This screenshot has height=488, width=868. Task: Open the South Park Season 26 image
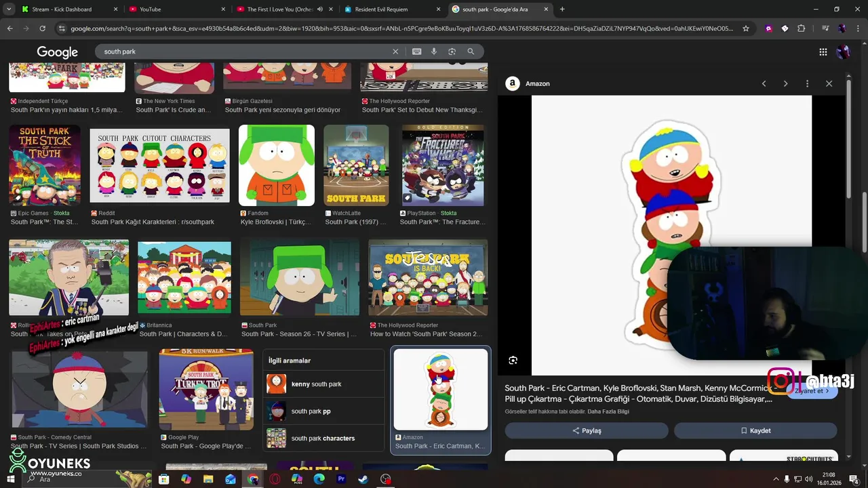300,277
